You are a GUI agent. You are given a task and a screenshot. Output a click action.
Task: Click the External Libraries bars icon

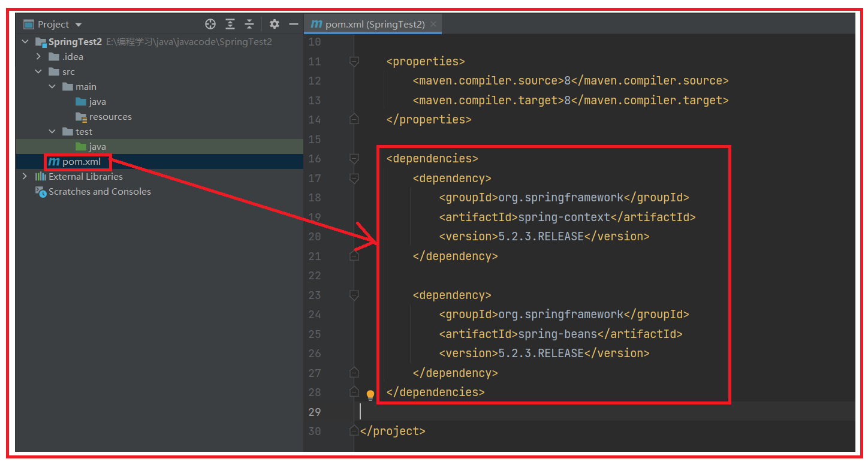(41, 176)
